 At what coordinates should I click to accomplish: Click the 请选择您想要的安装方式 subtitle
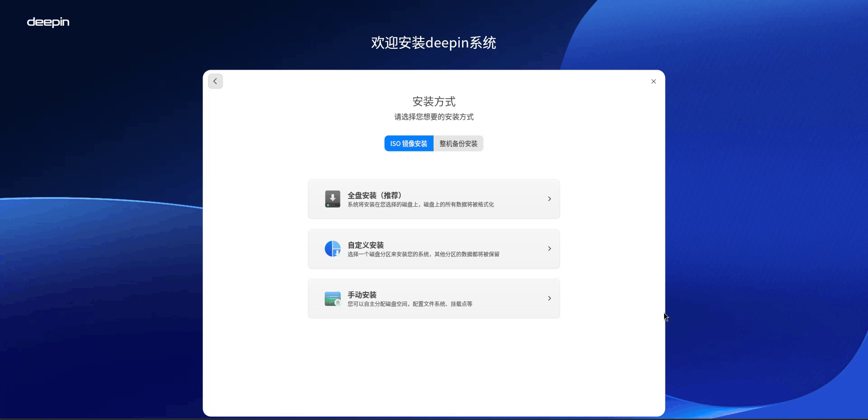click(434, 117)
